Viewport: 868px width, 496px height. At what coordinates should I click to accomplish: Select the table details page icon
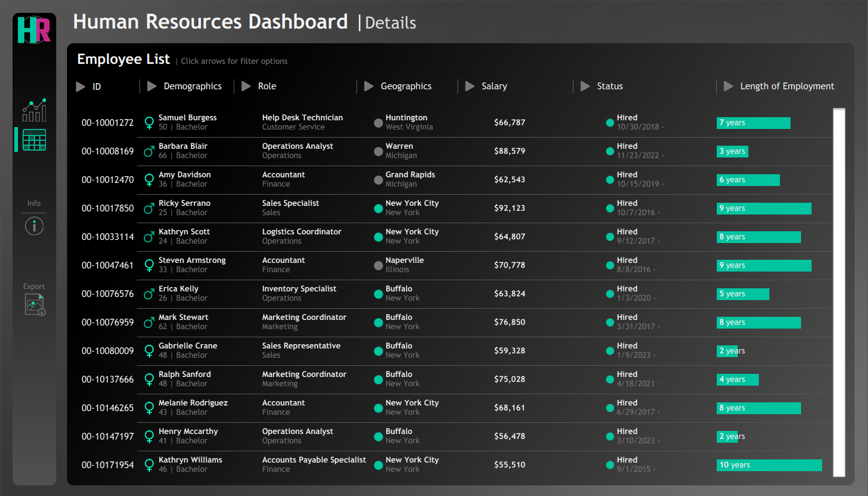click(34, 140)
